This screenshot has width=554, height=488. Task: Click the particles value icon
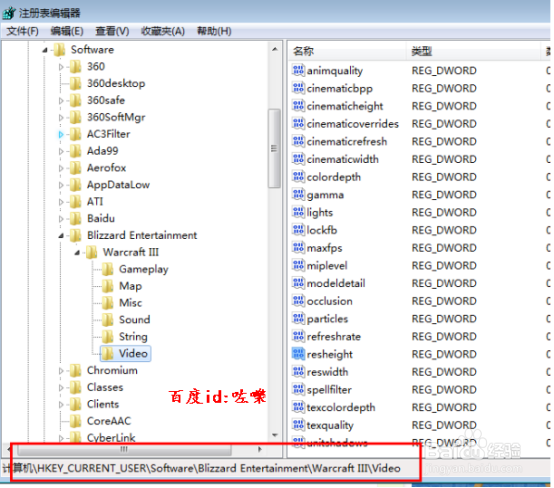[298, 318]
